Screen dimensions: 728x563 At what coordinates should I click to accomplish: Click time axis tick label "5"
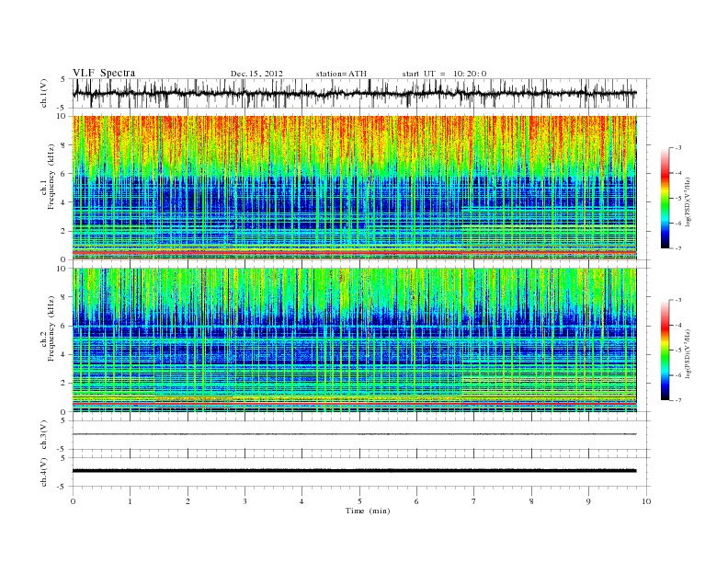click(359, 501)
